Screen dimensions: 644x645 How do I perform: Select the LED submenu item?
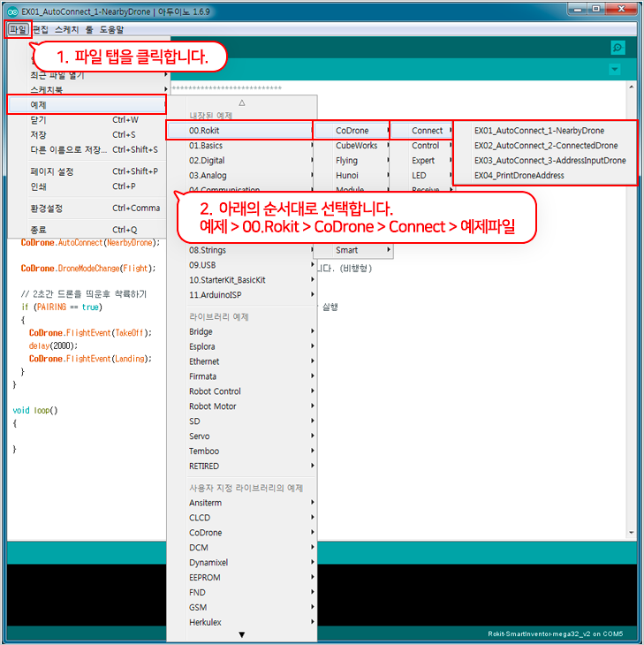click(x=419, y=176)
